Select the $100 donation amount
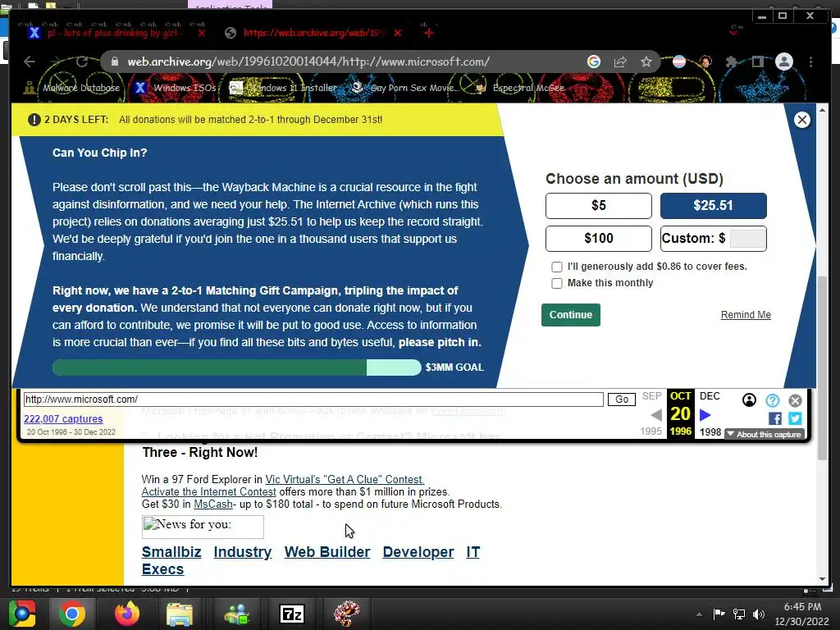This screenshot has height=630, width=840. point(598,239)
